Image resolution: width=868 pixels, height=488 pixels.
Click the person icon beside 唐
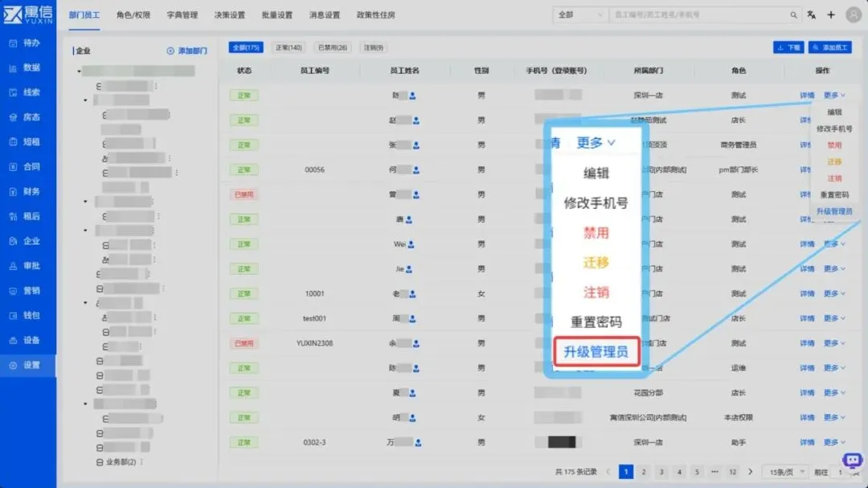click(408, 219)
